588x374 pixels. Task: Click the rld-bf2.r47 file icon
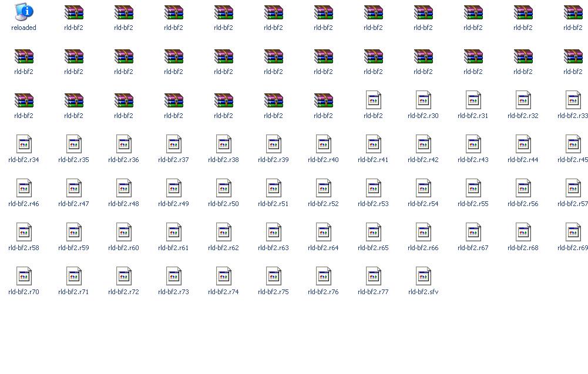click(73, 188)
